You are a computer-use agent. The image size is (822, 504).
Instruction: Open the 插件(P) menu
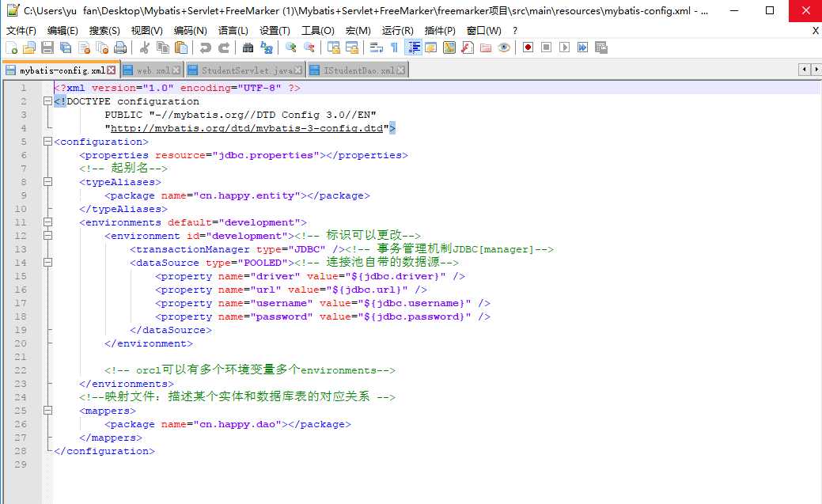440,31
